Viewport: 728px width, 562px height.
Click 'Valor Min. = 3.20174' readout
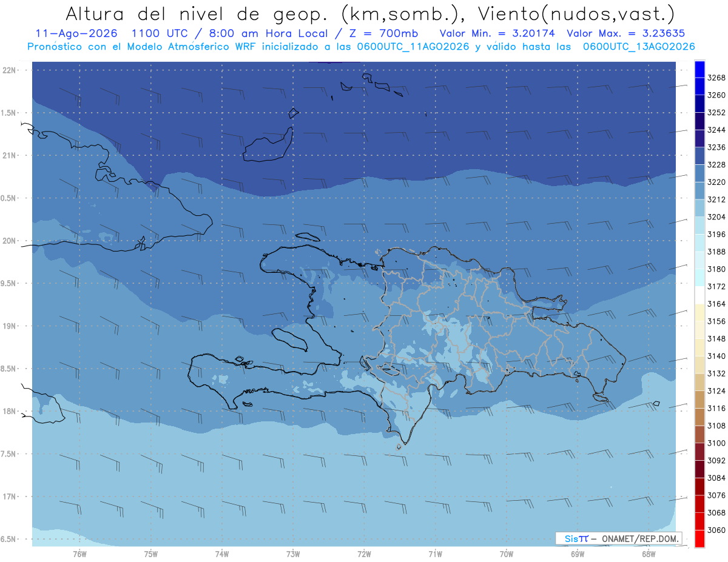[497, 33]
